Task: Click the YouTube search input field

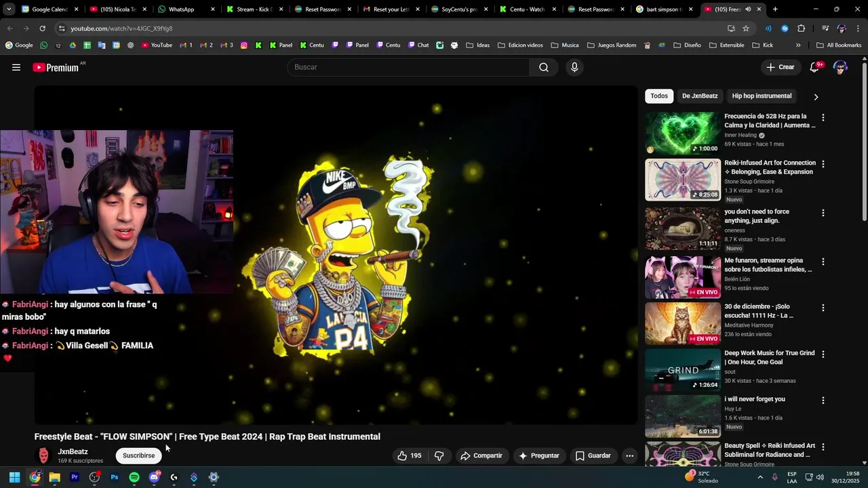Action: pos(409,67)
